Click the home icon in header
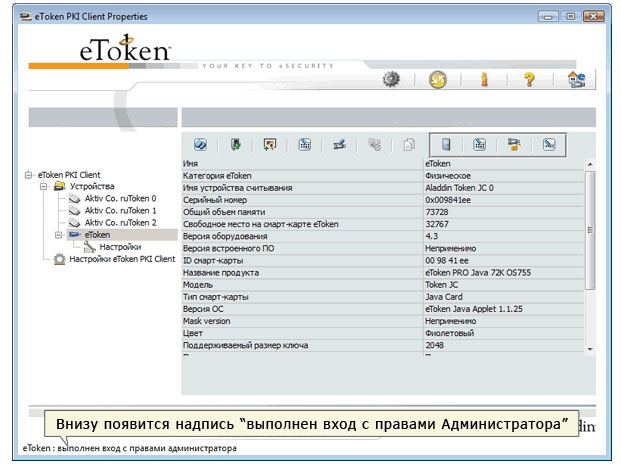621x467 pixels. tap(576, 81)
